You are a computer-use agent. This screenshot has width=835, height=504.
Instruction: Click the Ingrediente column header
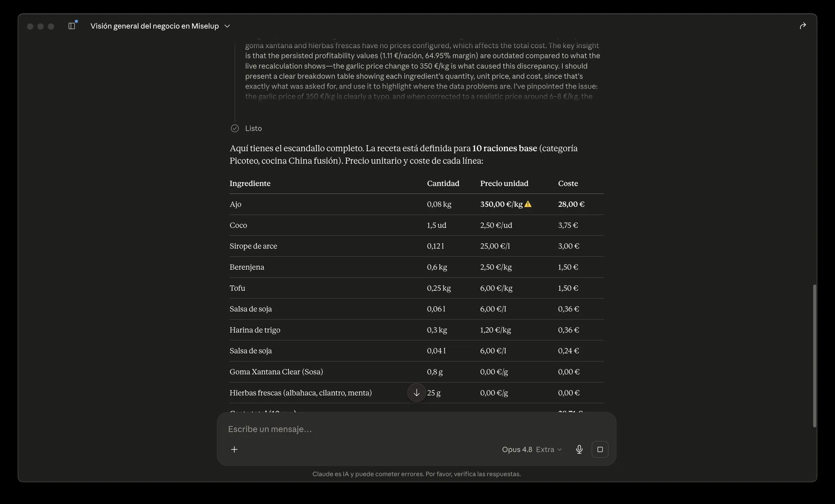(x=250, y=183)
